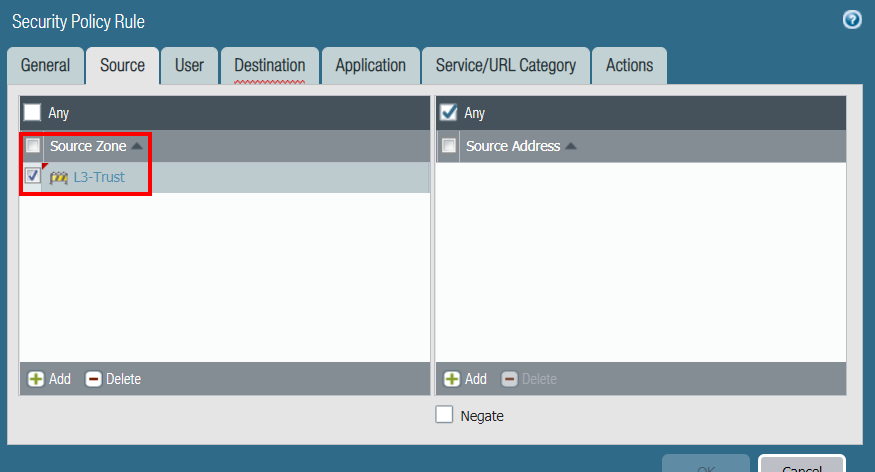Screen dimensions: 875x472
Task: Toggle the Any checkbox above Source Zone
Action: (x=33, y=113)
